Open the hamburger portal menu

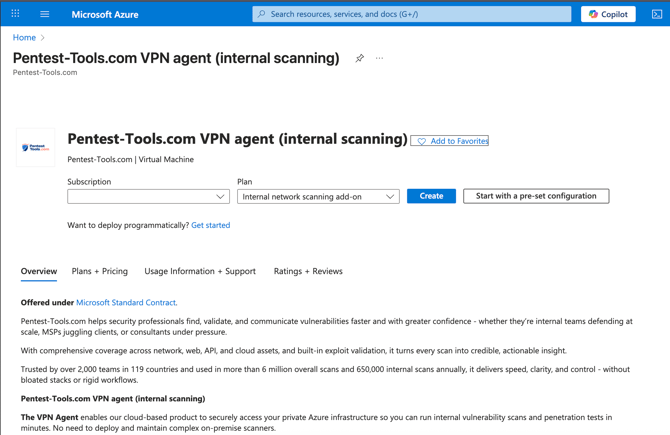tap(44, 14)
